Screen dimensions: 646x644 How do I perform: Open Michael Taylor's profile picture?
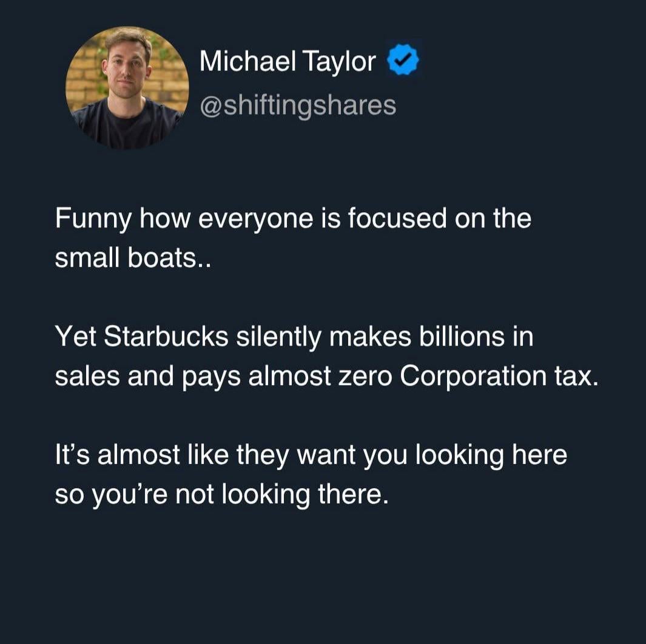point(127,87)
